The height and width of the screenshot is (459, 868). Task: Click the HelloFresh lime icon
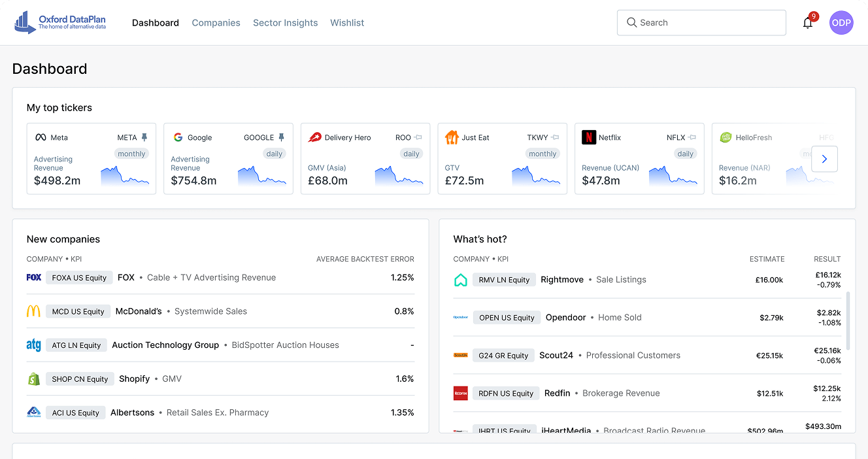pyautogui.click(x=726, y=137)
